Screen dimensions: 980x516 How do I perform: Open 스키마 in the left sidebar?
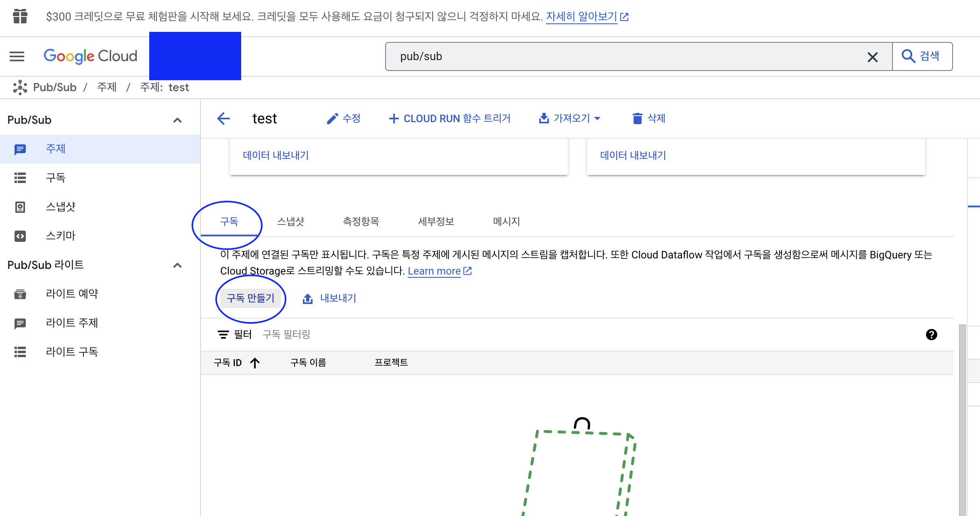click(60, 236)
